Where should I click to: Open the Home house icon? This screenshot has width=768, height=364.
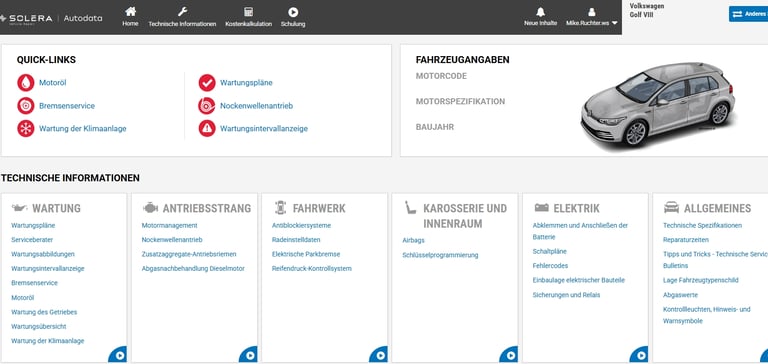tap(130, 12)
